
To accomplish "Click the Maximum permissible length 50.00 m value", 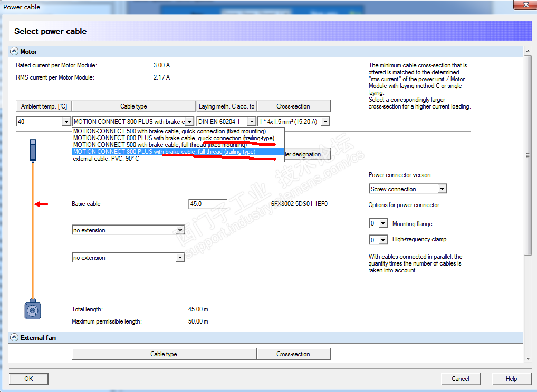I will point(198,321).
